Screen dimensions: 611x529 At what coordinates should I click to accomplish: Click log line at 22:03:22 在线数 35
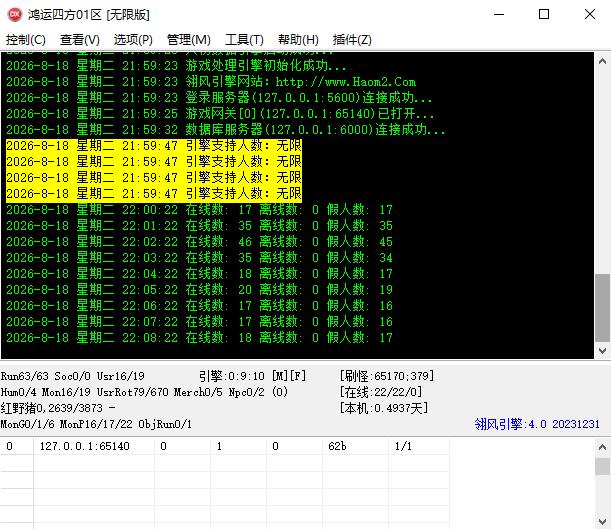click(200, 258)
